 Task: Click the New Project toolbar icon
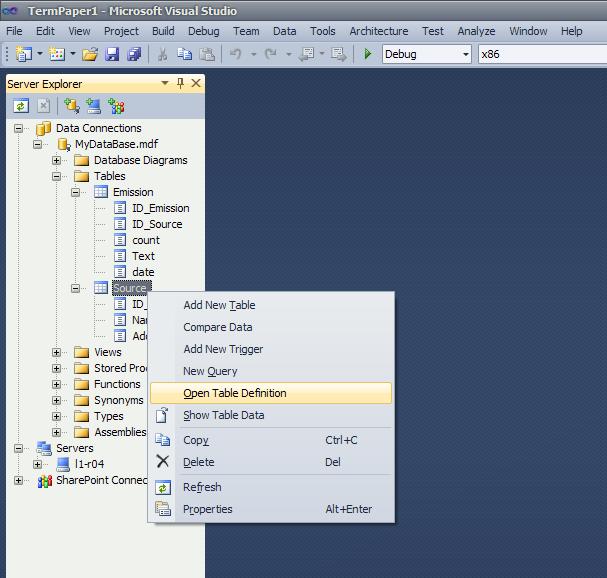point(23,54)
